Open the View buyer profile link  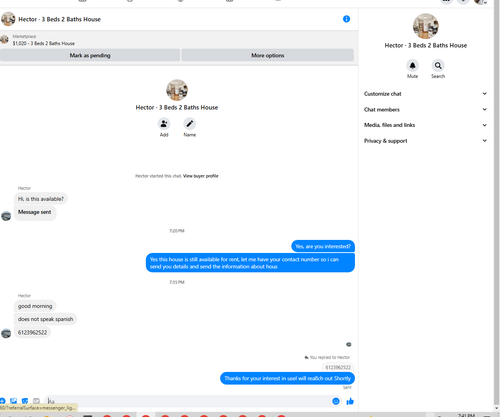point(201,176)
